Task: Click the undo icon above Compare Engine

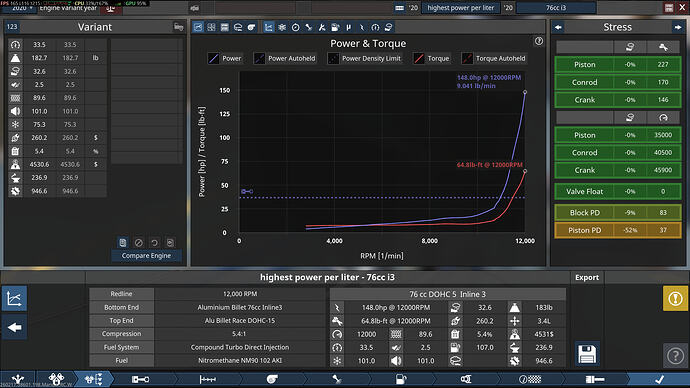Action: pos(154,242)
